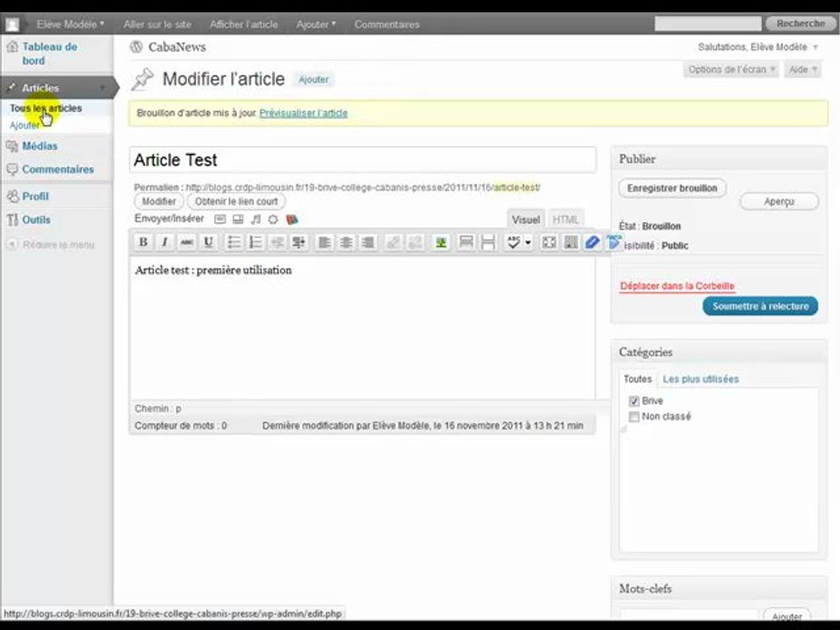The height and width of the screenshot is (630, 840).
Task: Expand the Aide help panel
Action: (x=802, y=70)
